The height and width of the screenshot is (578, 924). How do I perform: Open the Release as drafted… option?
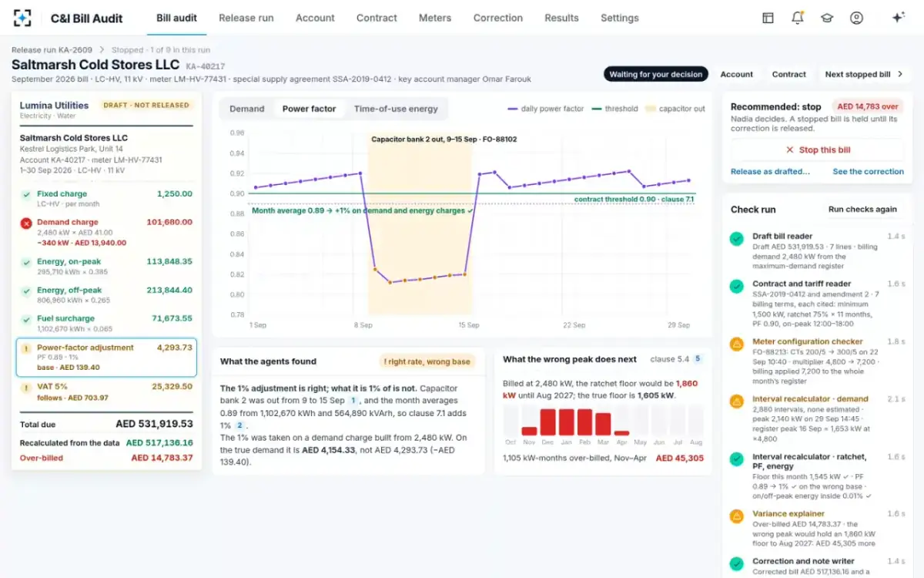[770, 172]
